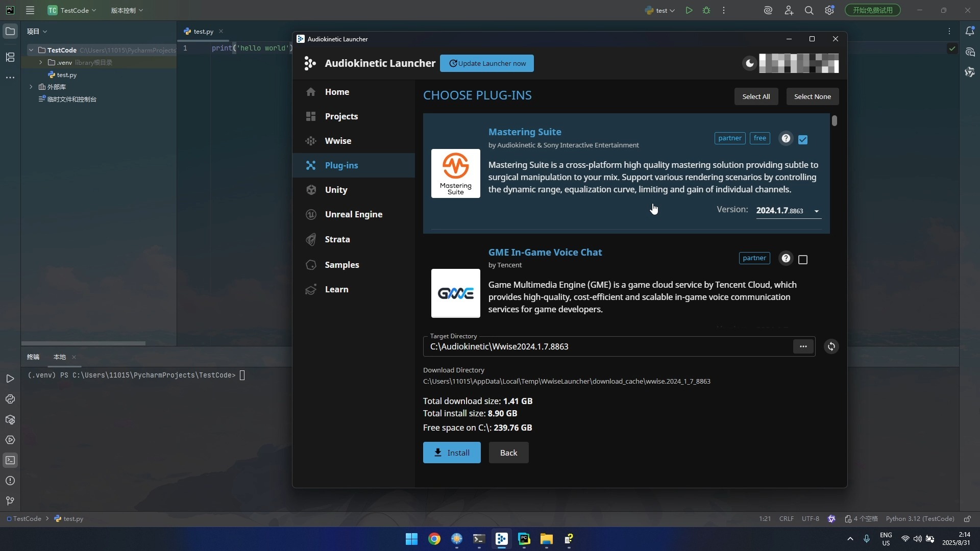Open Terminal tool window icon in PyCharm
Screen dimensions: 980x551
[x=10, y=460]
